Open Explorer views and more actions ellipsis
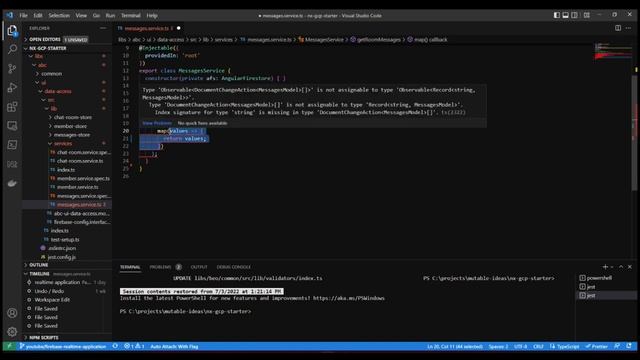 pyautogui.click(x=103, y=28)
